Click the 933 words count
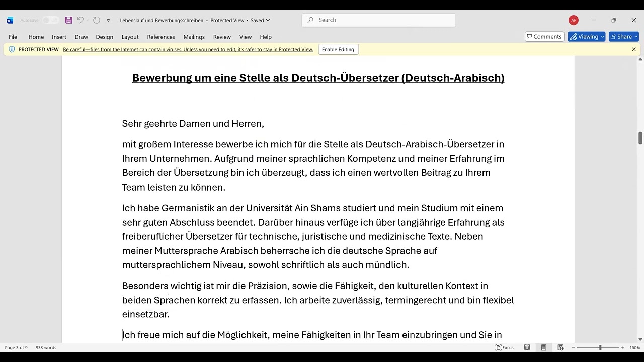 tap(46, 347)
